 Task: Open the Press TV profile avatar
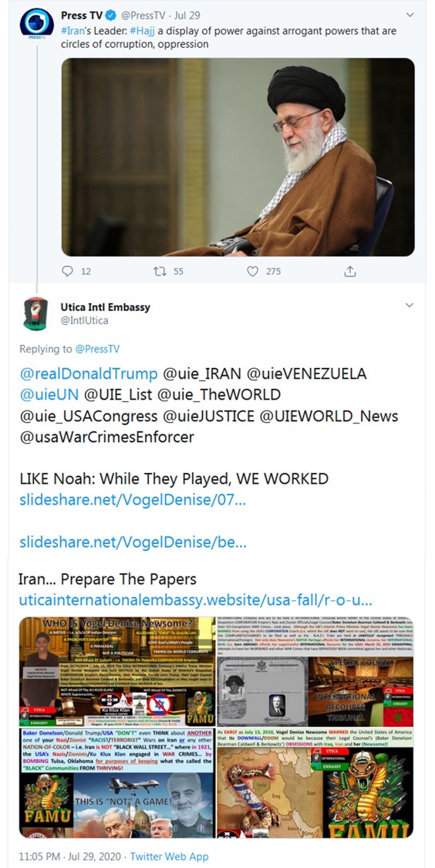pyautogui.click(x=36, y=22)
